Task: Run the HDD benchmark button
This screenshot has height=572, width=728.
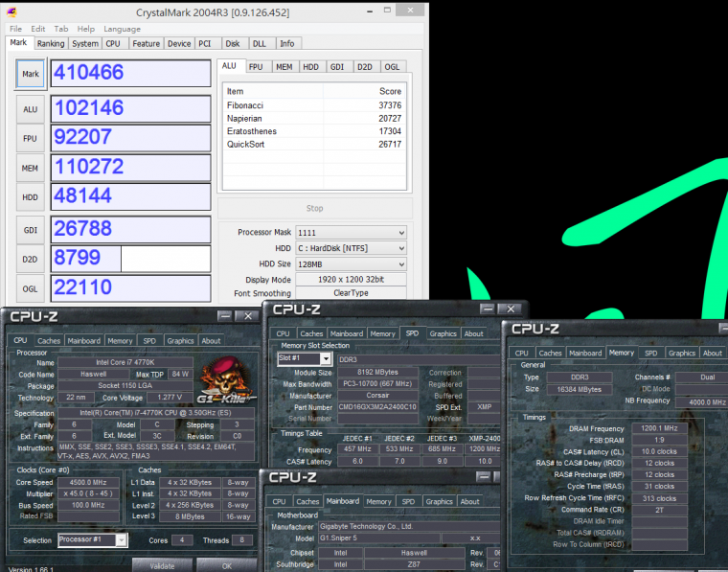Action: click(x=31, y=197)
